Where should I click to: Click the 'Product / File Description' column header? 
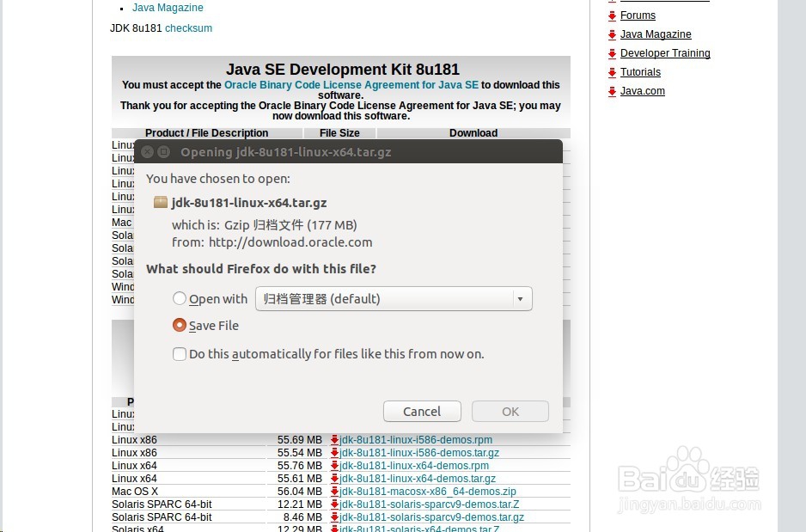point(206,133)
